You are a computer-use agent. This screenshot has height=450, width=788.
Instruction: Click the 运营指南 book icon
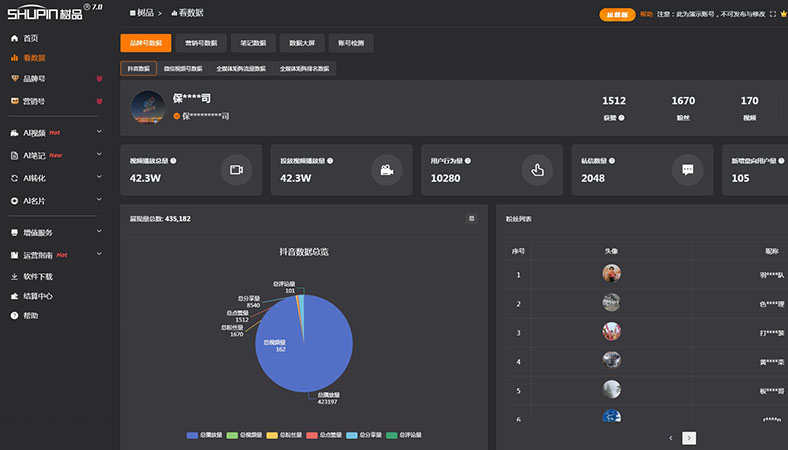(x=15, y=255)
